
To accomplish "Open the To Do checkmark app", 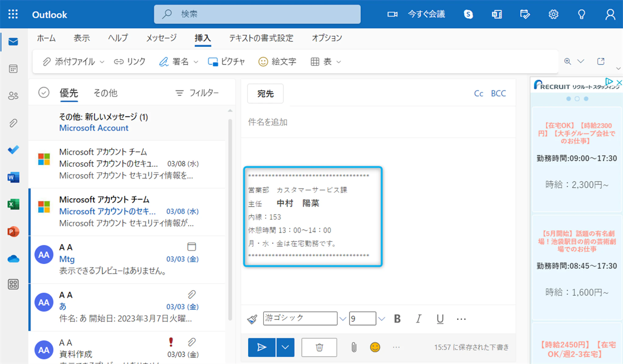I will pyautogui.click(x=13, y=150).
